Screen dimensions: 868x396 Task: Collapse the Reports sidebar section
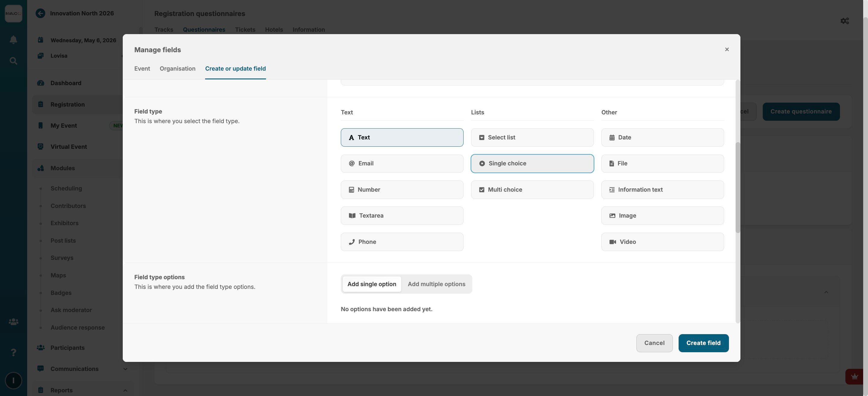coord(125,390)
